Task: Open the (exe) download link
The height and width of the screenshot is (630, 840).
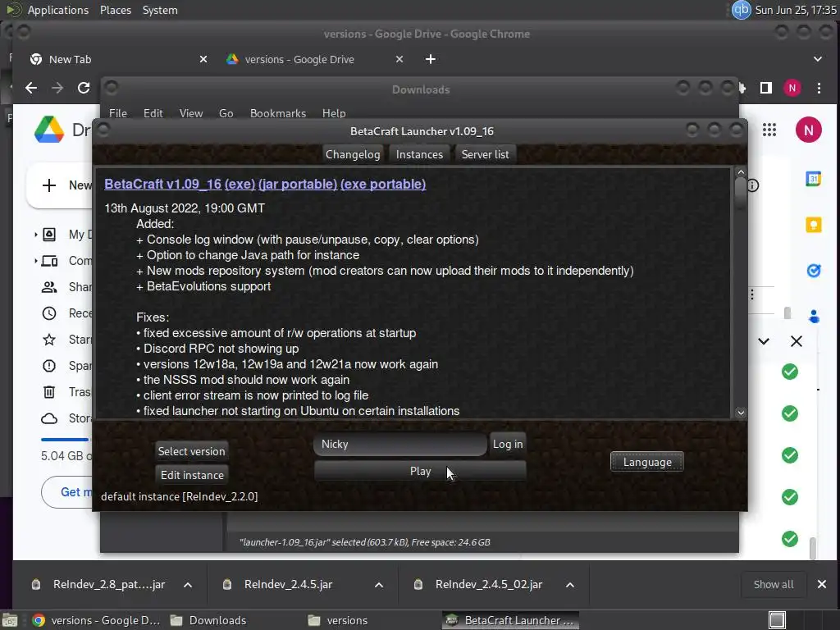Action: (240, 185)
